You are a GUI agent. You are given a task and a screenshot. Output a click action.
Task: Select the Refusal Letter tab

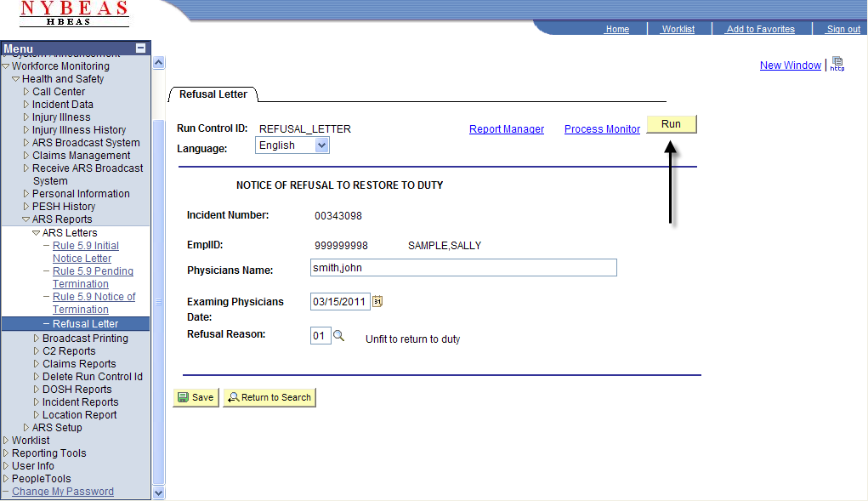(x=213, y=94)
